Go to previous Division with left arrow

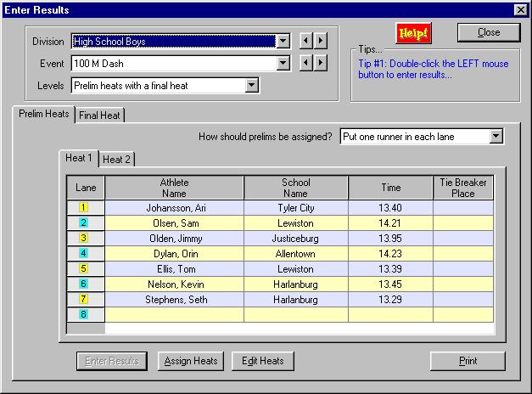point(306,41)
